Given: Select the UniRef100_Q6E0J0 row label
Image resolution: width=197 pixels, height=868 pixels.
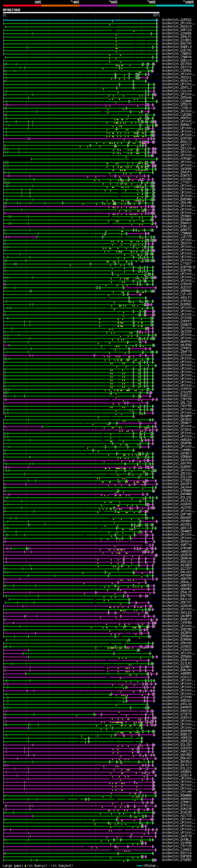Looking at the screenshot, I should coord(177,61).
